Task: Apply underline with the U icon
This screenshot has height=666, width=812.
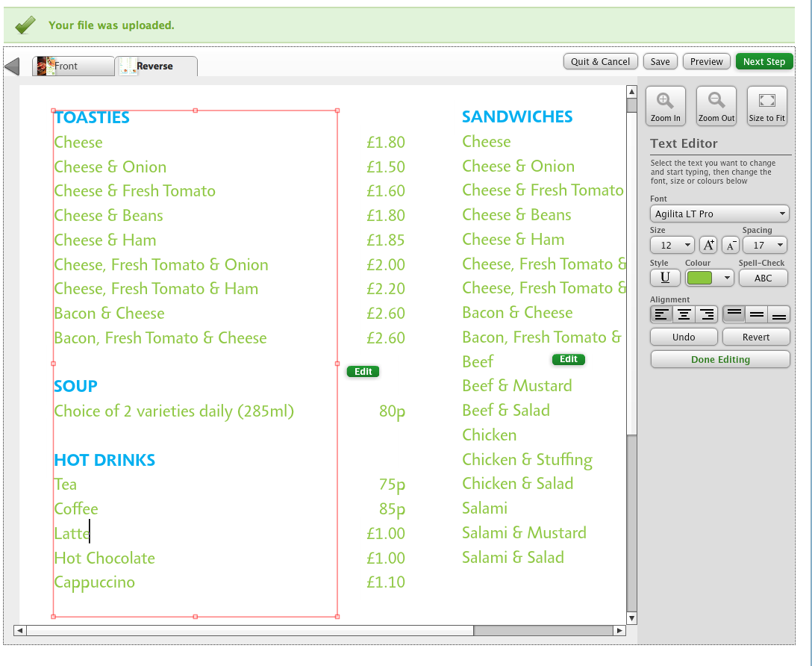Action: [664, 278]
